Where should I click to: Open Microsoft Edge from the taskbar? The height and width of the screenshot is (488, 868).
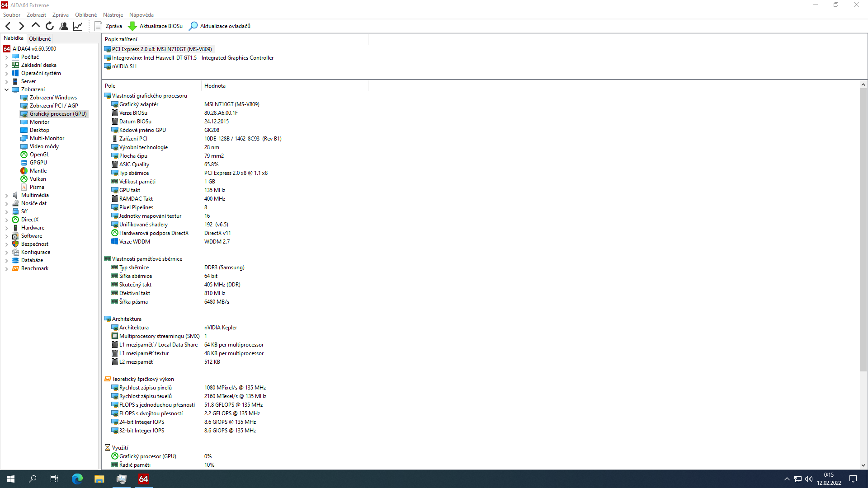[77, 479]
